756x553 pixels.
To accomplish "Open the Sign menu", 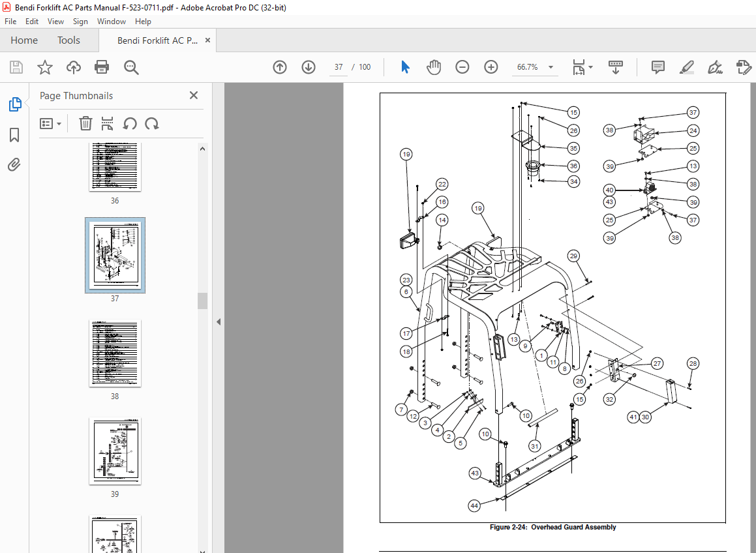I will (80, 22).
